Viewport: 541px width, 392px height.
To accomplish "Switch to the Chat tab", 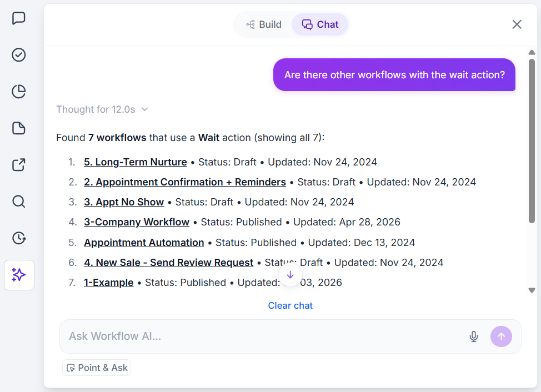I will tap(320, 24).
